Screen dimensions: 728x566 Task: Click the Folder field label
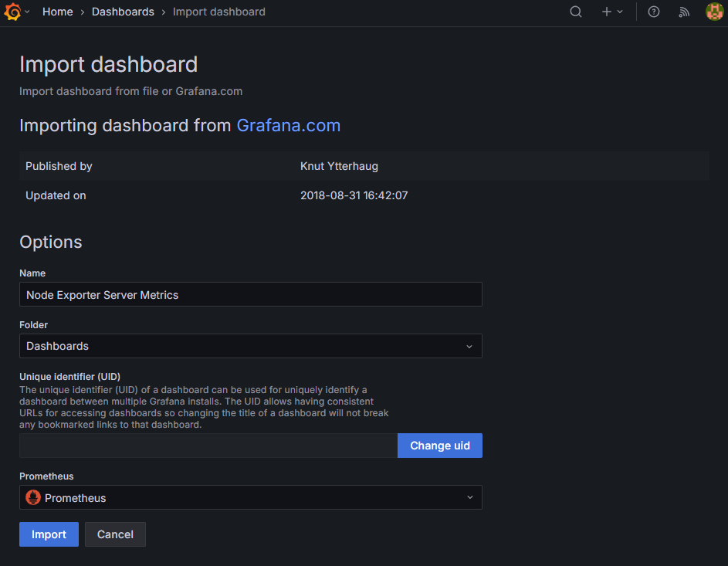click(33, 325)
